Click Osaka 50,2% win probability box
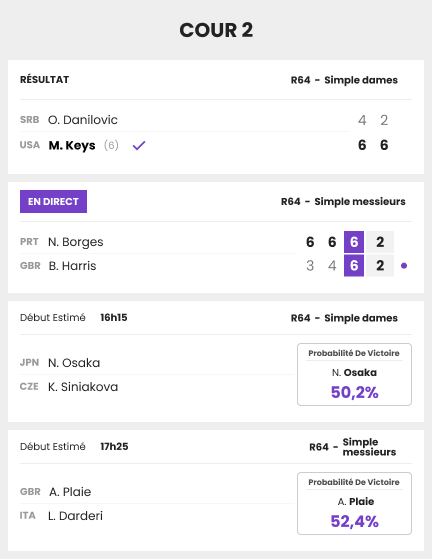The image size is (432, 559). (354, 374)
